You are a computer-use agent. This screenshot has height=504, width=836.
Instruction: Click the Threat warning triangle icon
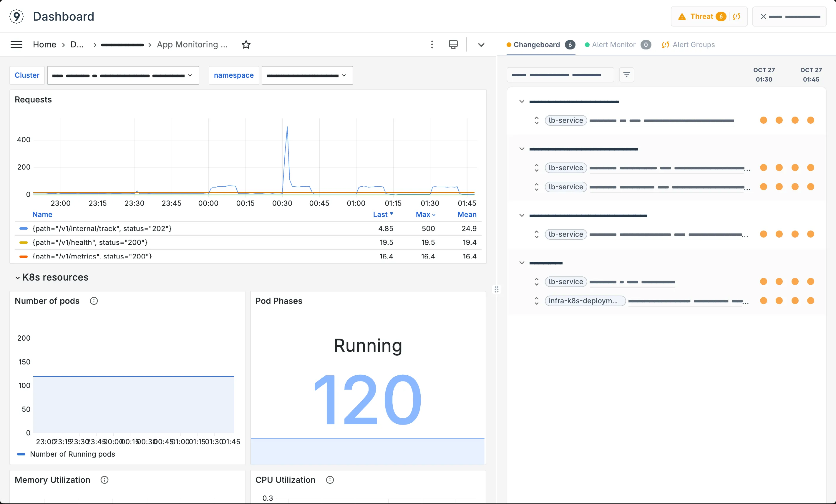[682, 16]
